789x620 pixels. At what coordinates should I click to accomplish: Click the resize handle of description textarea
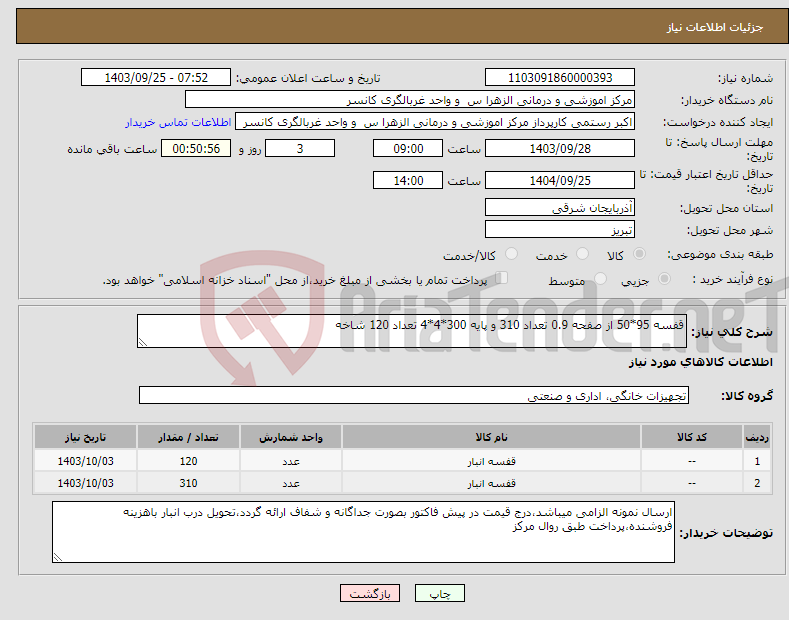click(143, 343)
